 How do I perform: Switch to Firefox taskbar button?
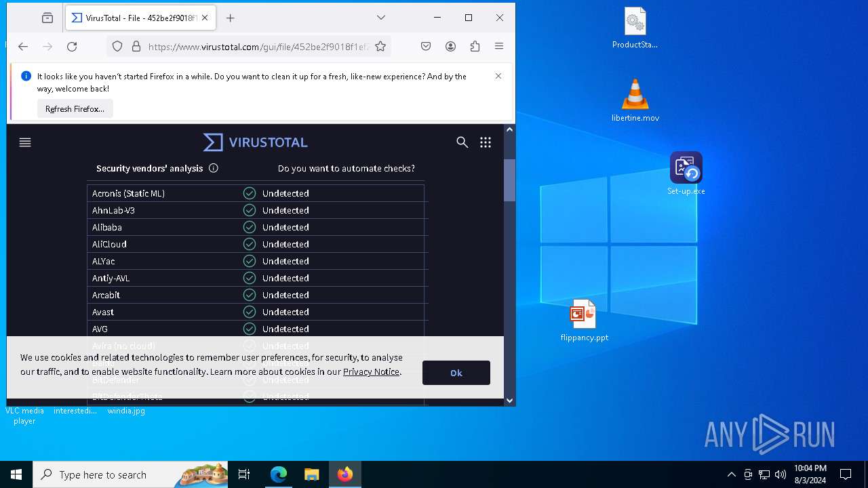click(x=345, y=474)
